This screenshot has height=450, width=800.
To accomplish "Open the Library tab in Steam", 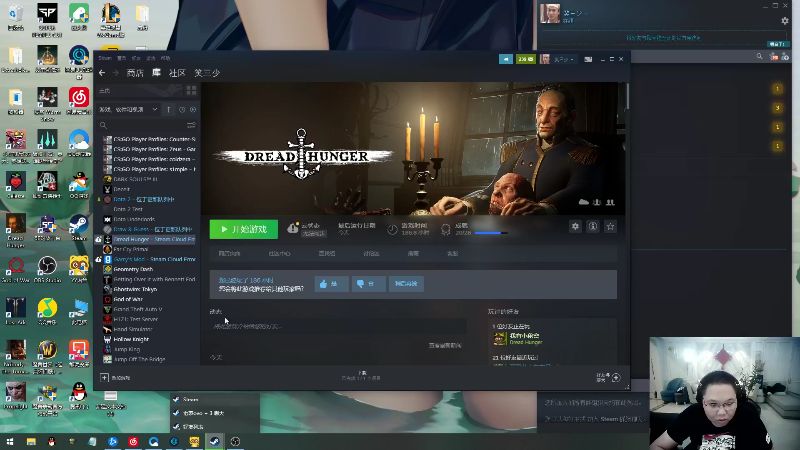I will pyautogui.click(x=156, y=73).
